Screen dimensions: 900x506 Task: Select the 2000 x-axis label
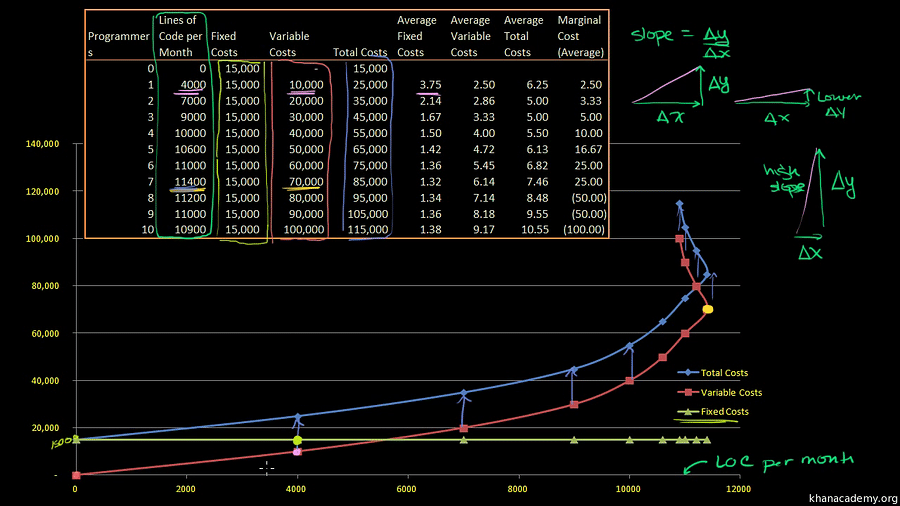[185, 489]
